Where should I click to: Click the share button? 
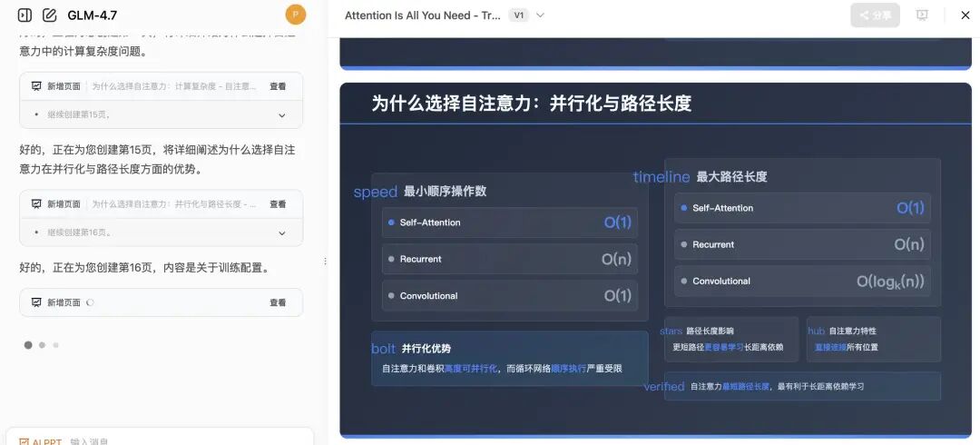(x=875, y=15)
